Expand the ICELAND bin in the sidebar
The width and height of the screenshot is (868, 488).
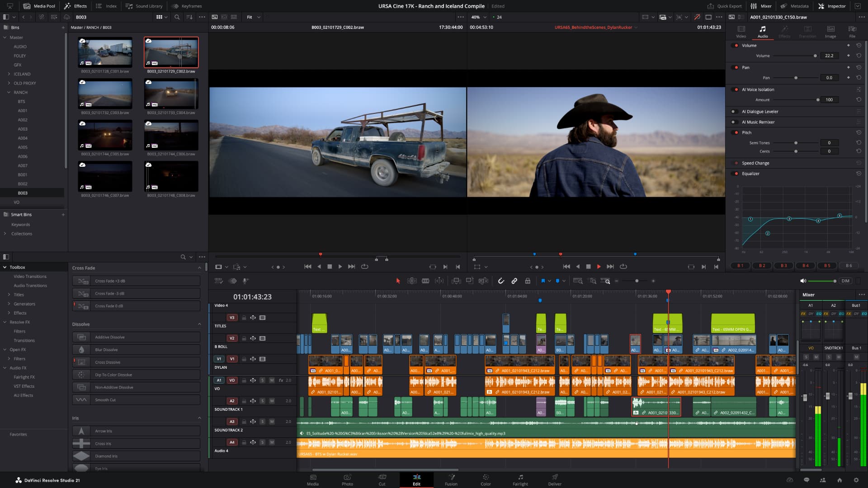[x=9, y=74]
